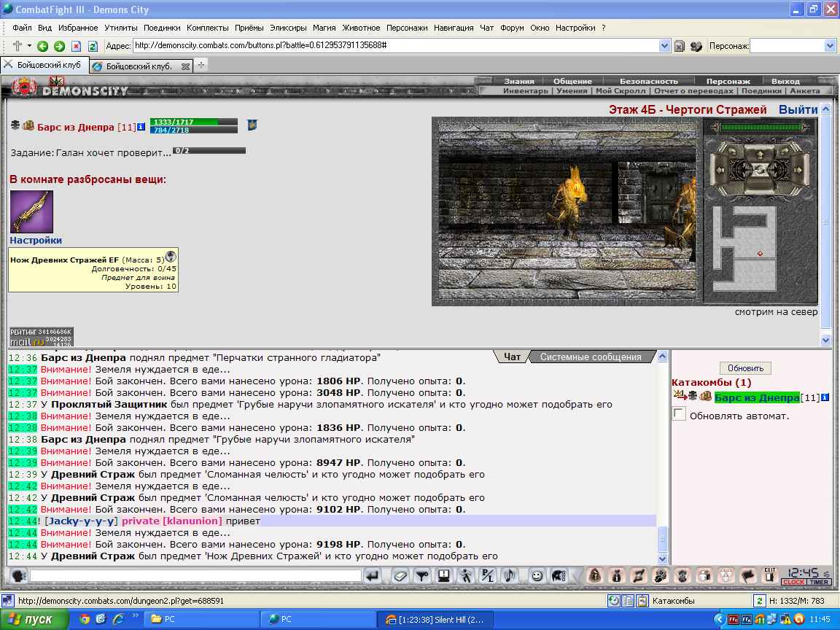Click the turn-right arrow on the dungeon navigator
Screen dimensions: 840x630
[x=798, y=171]
